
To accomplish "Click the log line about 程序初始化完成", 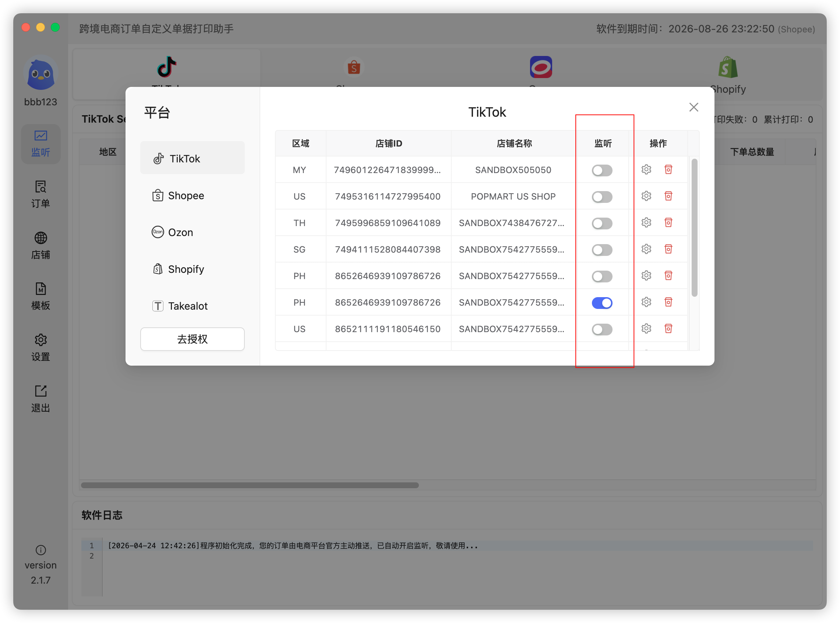I will tap(293, 546).
